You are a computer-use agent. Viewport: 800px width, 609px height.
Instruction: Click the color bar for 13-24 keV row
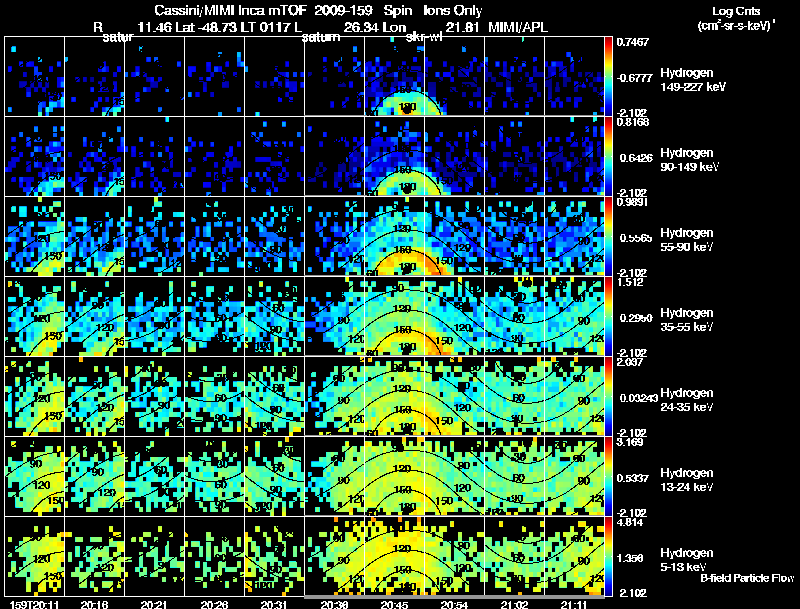point(608,477)
